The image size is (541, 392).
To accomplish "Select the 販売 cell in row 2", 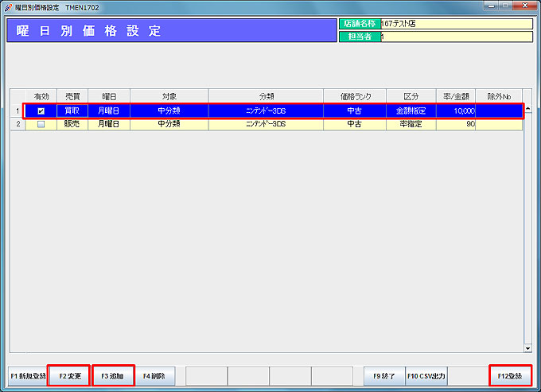I will coord(72,125).
